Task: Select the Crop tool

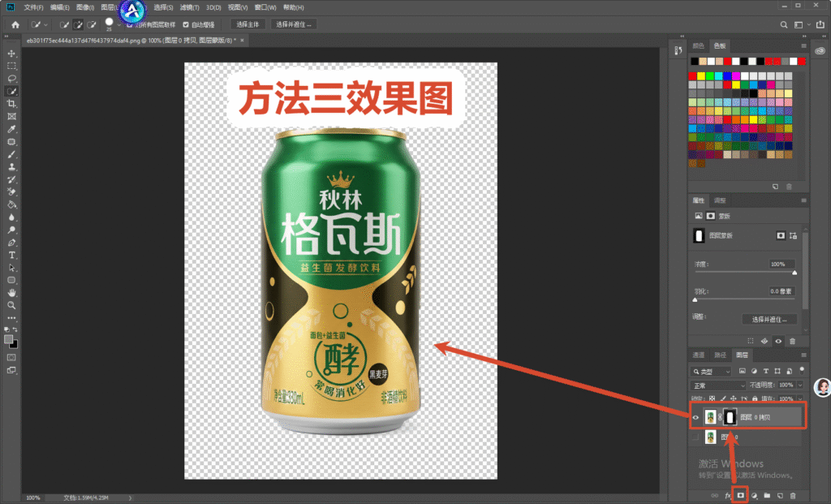Action: (11, 104)
